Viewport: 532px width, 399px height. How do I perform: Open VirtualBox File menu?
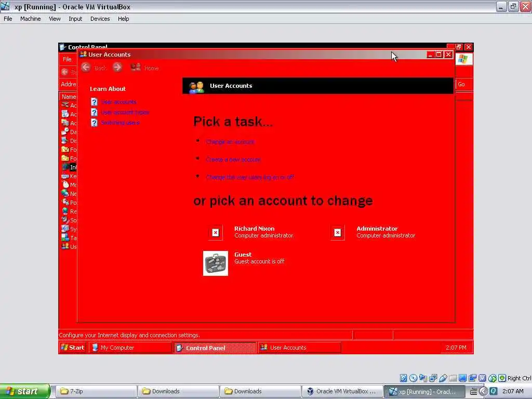pos(8,19)
